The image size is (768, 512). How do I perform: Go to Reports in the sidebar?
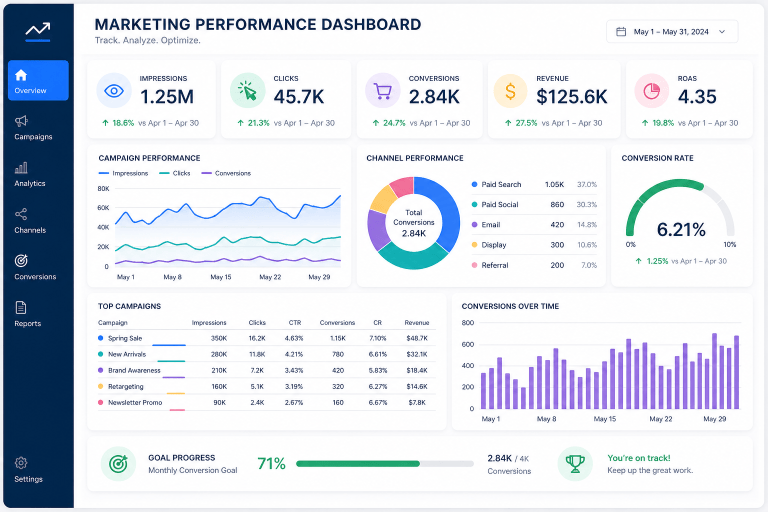(28, 323)
